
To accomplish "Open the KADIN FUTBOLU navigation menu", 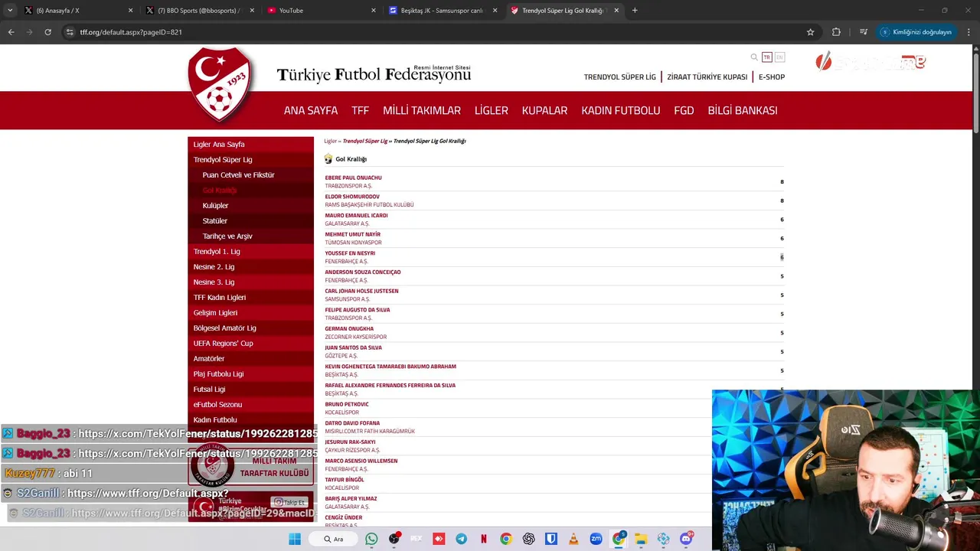I will [x=621, y=110].
